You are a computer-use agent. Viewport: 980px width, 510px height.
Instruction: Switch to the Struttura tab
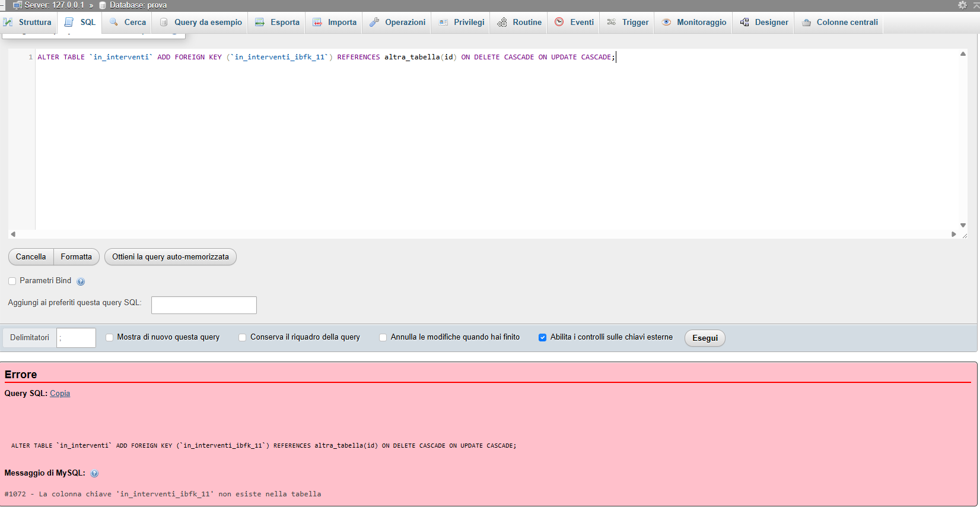28,22
